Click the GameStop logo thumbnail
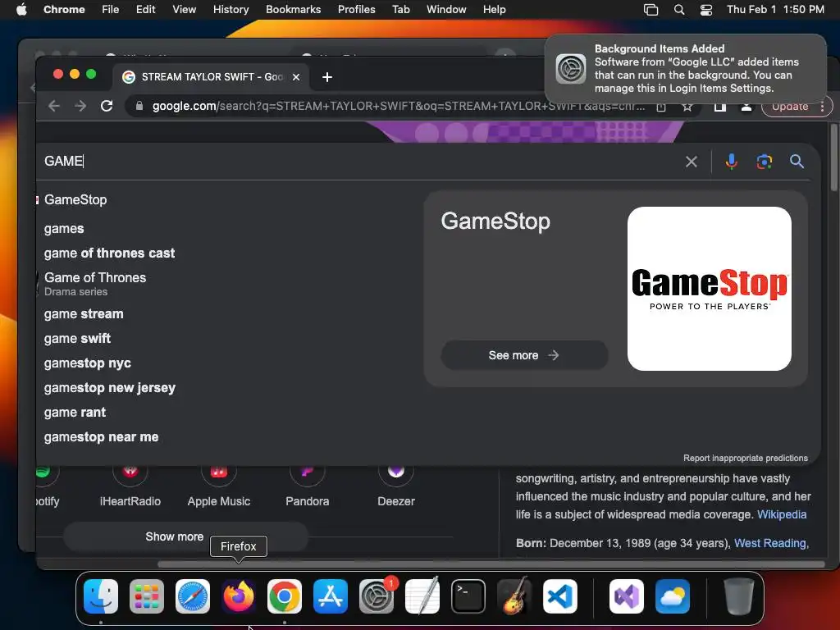Image resolution: width=840 pixels, height=630 pixels. [x=710, y=289]
